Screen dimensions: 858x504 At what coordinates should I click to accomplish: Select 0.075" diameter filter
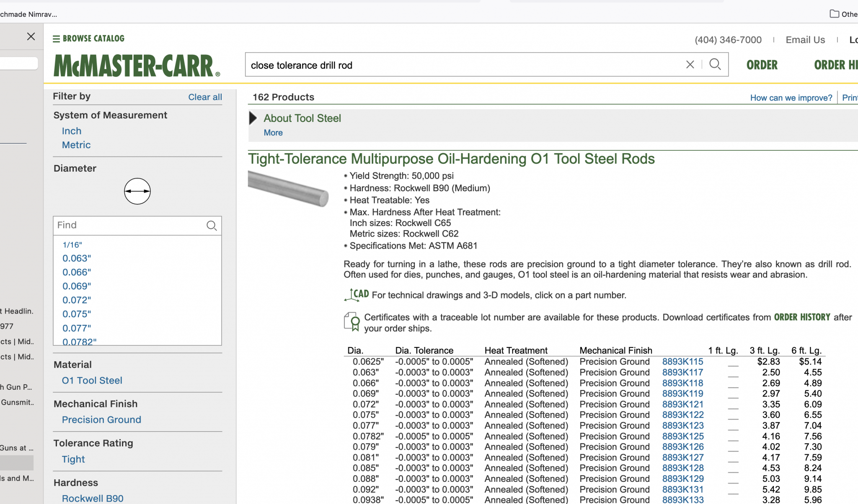point(77,314)
